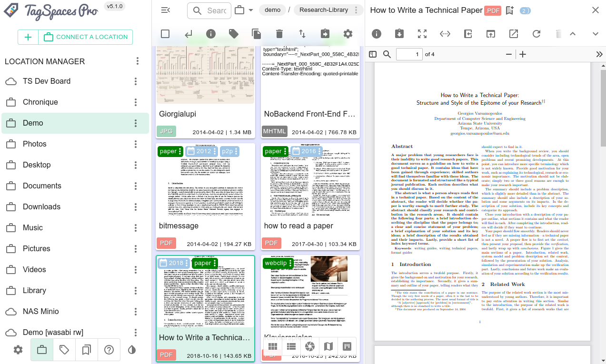Open previous file with up chevron

coord(573,34)
